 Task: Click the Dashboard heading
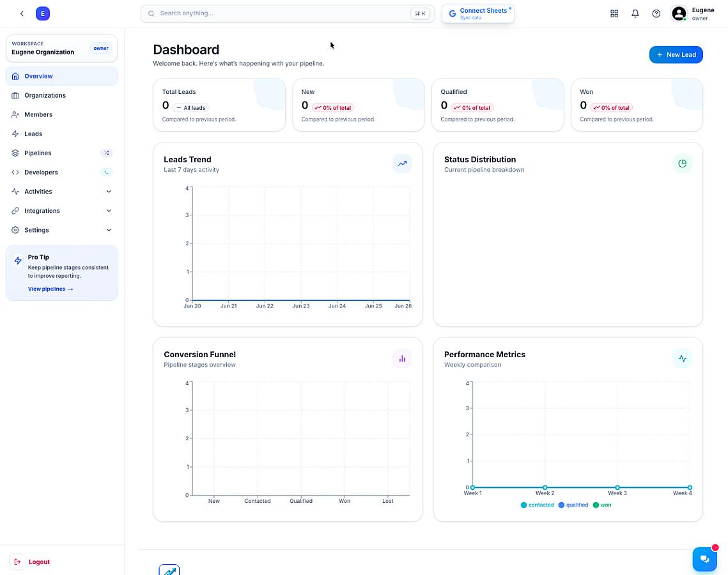[186, 50]
